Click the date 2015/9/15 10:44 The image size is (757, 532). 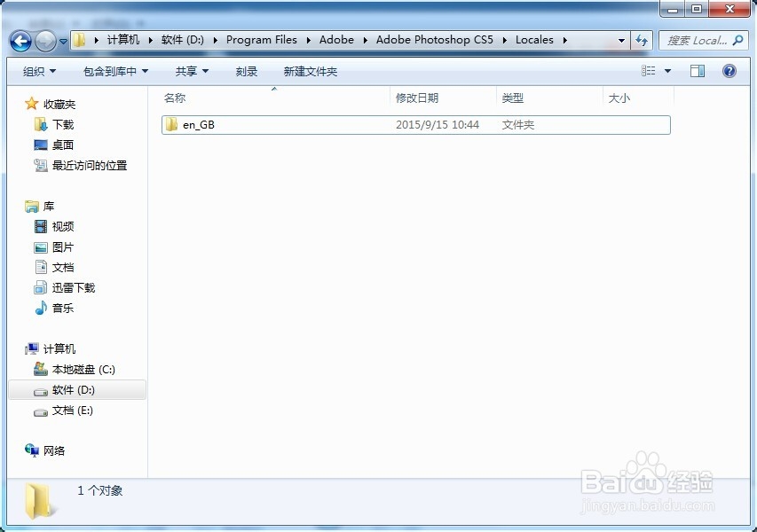[438, 125]
